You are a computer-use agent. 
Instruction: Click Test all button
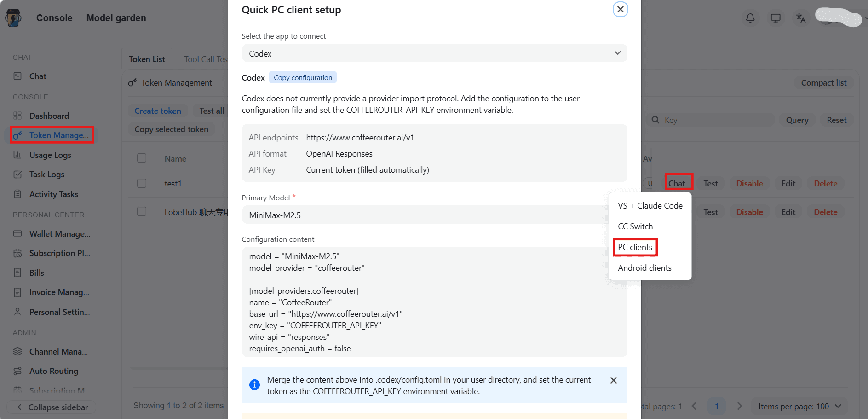click(212, 111)
